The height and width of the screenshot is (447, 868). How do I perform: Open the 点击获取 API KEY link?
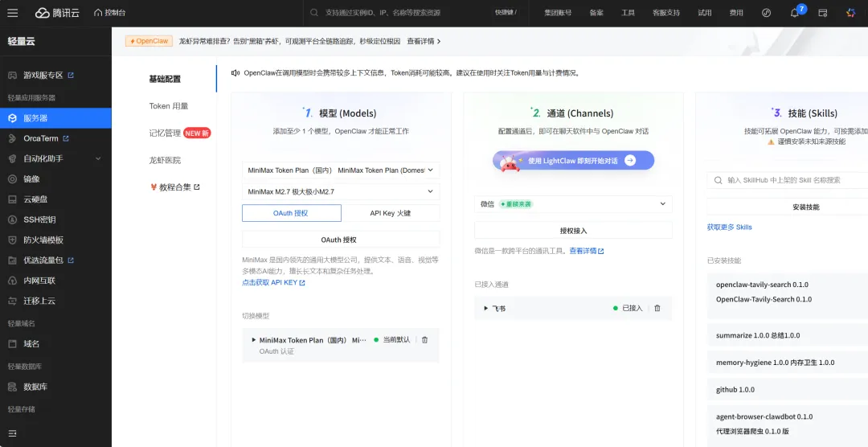(273, 282)
